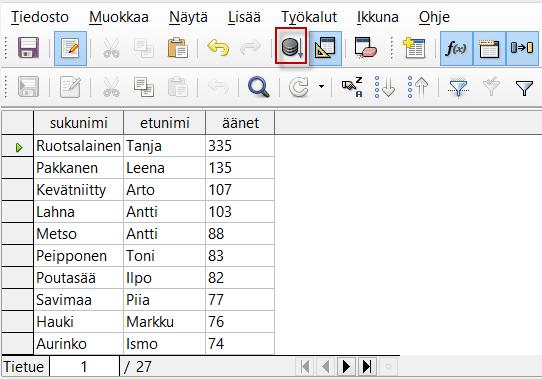Open the Tiedosto menu
The image size is (542, 379).
point(40,17)
